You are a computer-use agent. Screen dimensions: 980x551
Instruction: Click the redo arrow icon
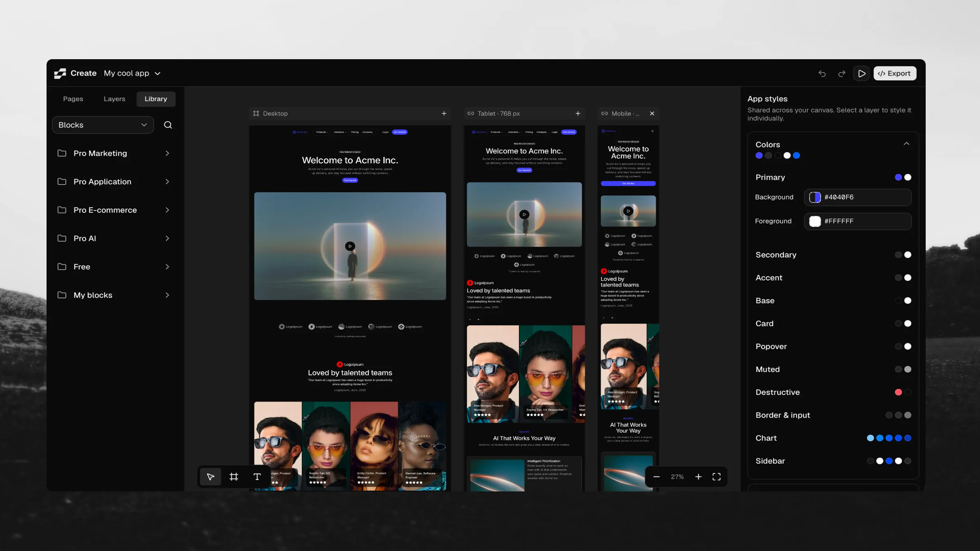pyautogui.click(x=842, y=73)
